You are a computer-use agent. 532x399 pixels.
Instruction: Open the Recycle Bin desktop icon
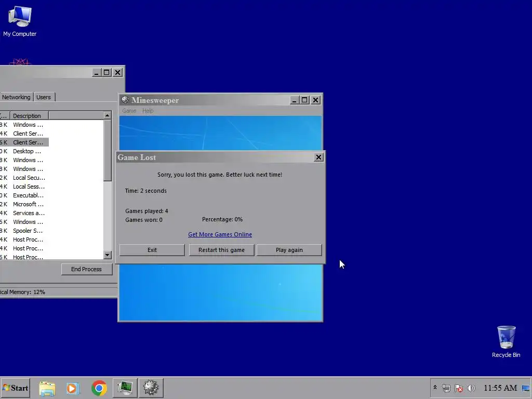pyautogui.click(x=506, y=342)
